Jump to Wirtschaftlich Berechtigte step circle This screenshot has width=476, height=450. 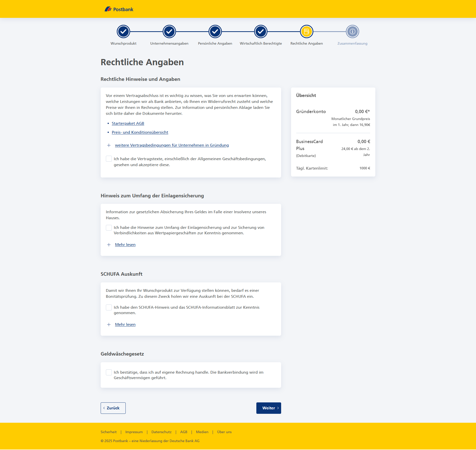[x=261, y=31]
